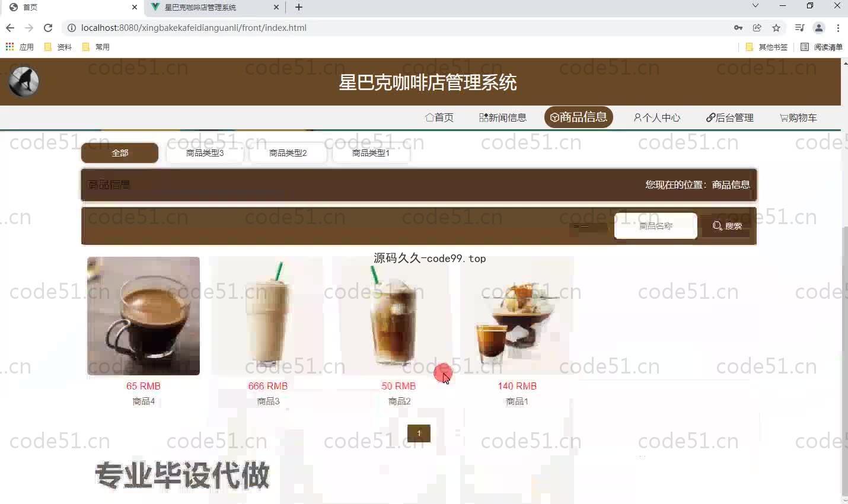Click the address bar URL
Viewport: 848px width, 504px height.
click(194, 28)
